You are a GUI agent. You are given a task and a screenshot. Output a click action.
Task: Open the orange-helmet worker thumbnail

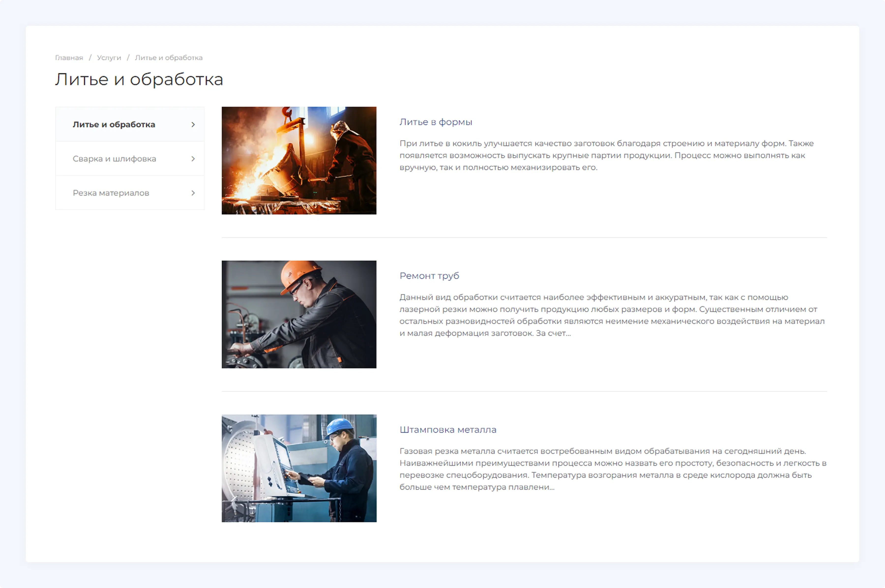tap(299, 314)
